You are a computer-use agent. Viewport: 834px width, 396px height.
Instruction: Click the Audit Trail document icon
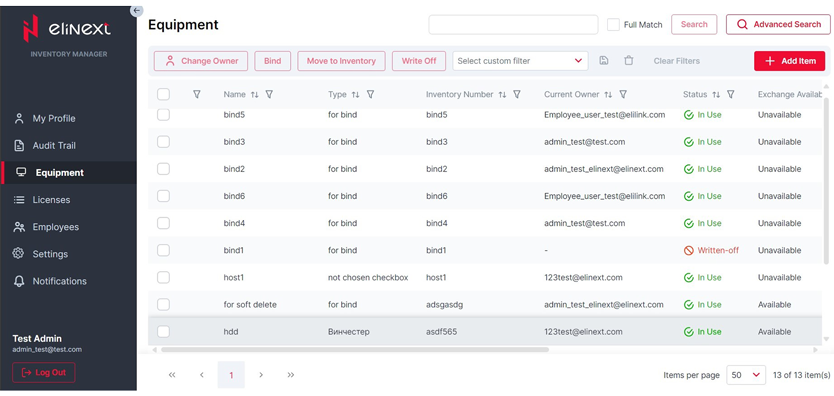pos(19,146)
